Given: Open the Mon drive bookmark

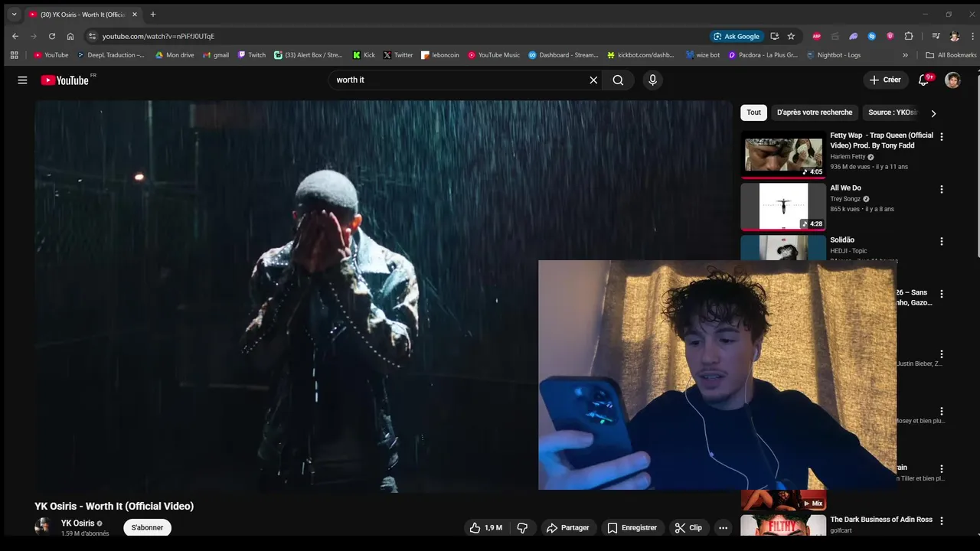Looking at the screenshot, I should (x=175, y=55).
